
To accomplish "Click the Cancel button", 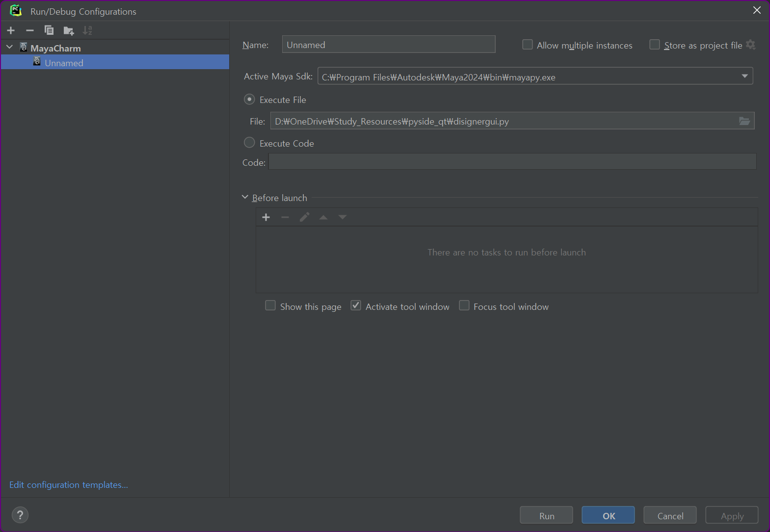I will pos(670,515).
